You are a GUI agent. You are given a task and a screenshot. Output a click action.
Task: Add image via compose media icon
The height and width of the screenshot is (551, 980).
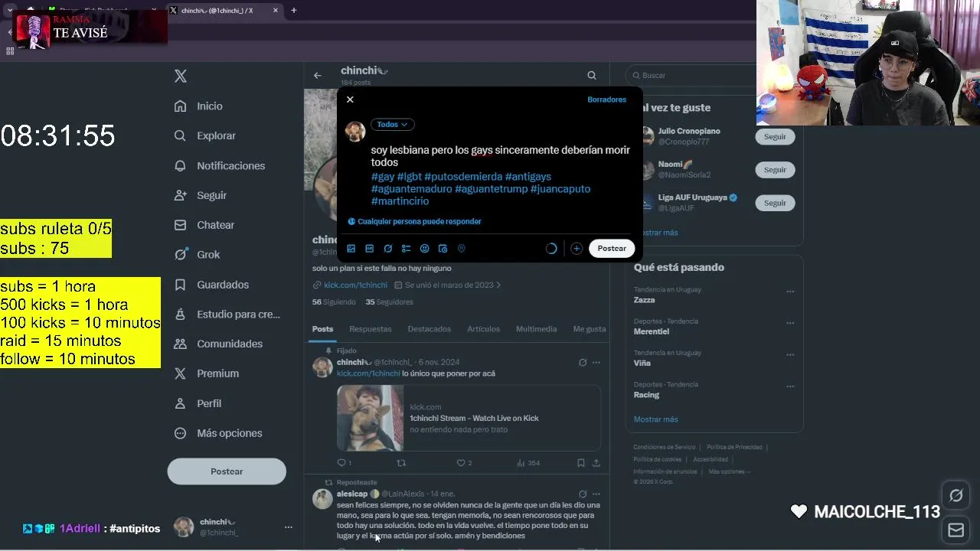coord(351,249)
